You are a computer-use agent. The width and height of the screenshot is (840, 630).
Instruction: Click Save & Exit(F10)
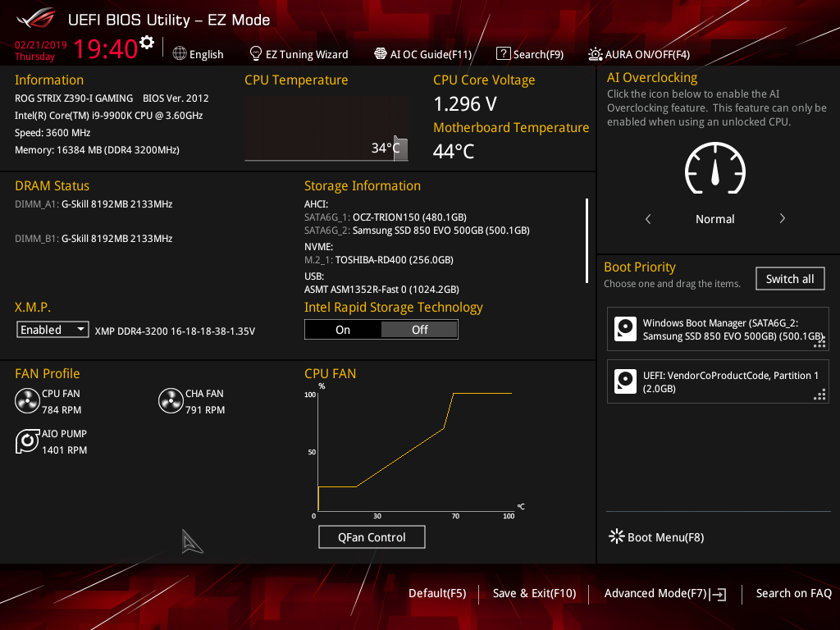534,593
